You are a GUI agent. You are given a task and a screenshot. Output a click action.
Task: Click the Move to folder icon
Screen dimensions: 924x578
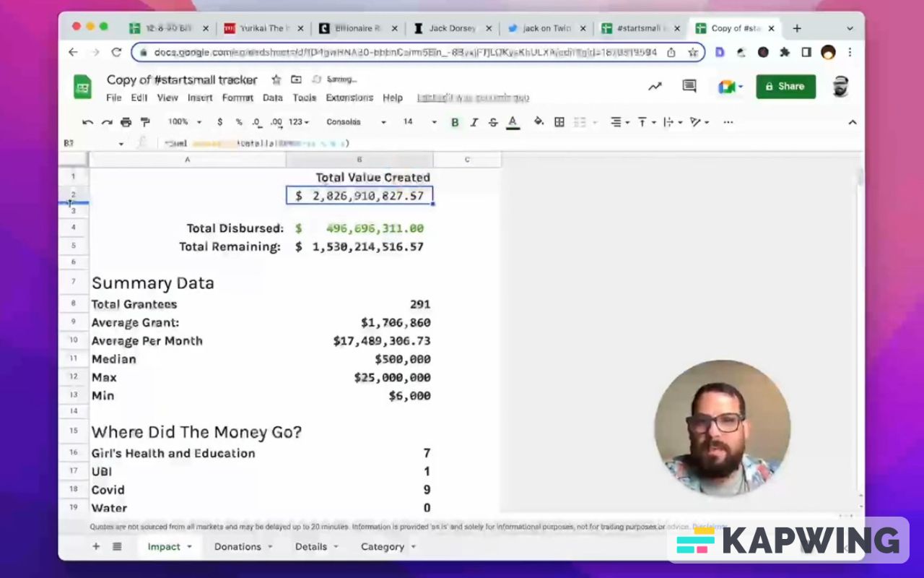(296, 79)
